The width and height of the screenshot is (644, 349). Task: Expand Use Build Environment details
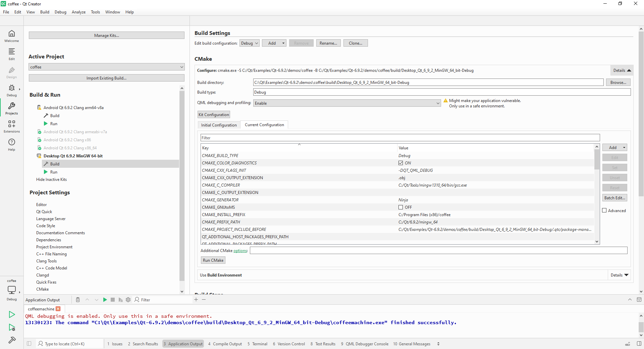pos(619,275)
